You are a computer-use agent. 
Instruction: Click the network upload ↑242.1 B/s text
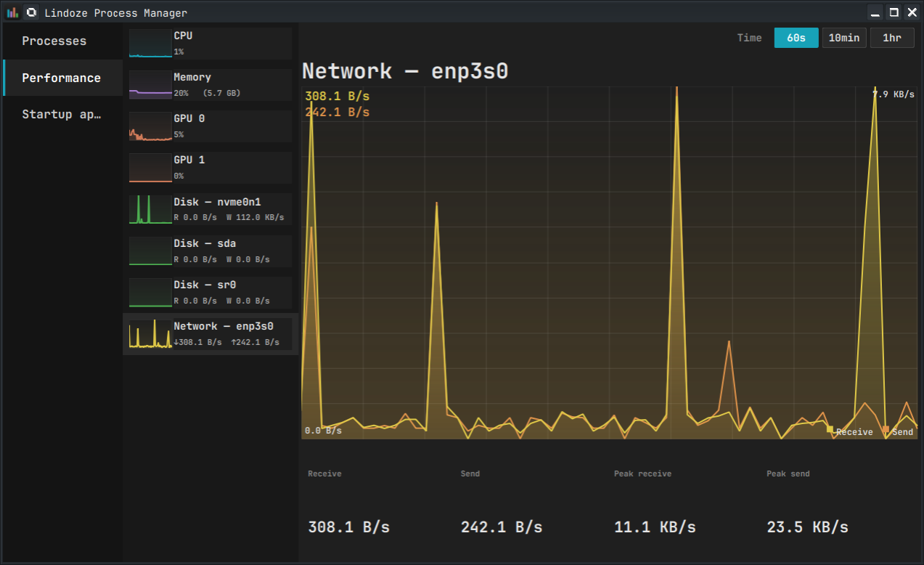(x=255, y=342)
